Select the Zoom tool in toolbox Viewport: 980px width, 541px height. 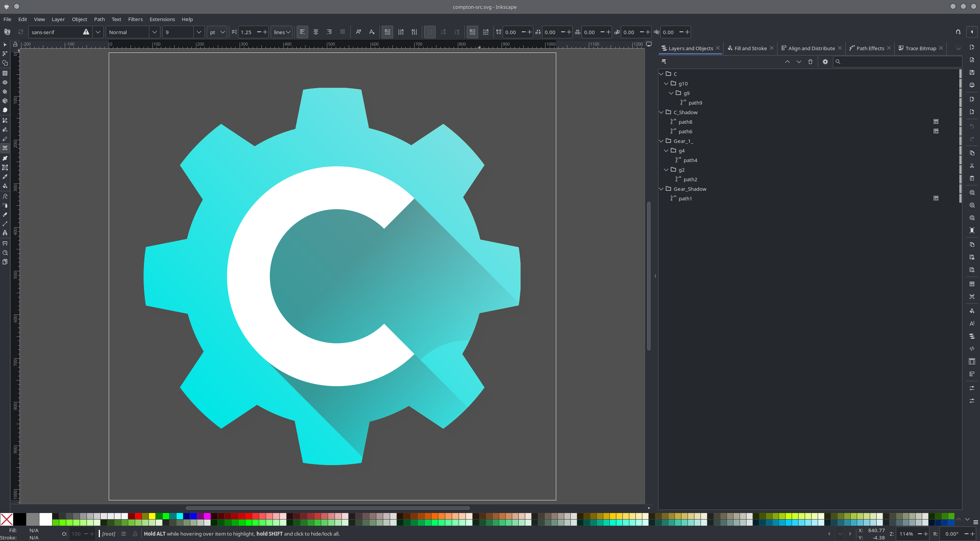[x=5, y=252]
